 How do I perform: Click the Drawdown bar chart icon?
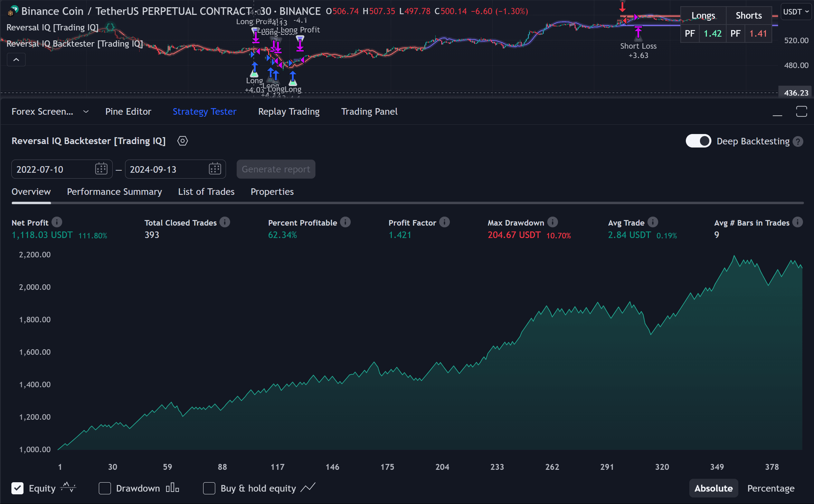[172, 488]
